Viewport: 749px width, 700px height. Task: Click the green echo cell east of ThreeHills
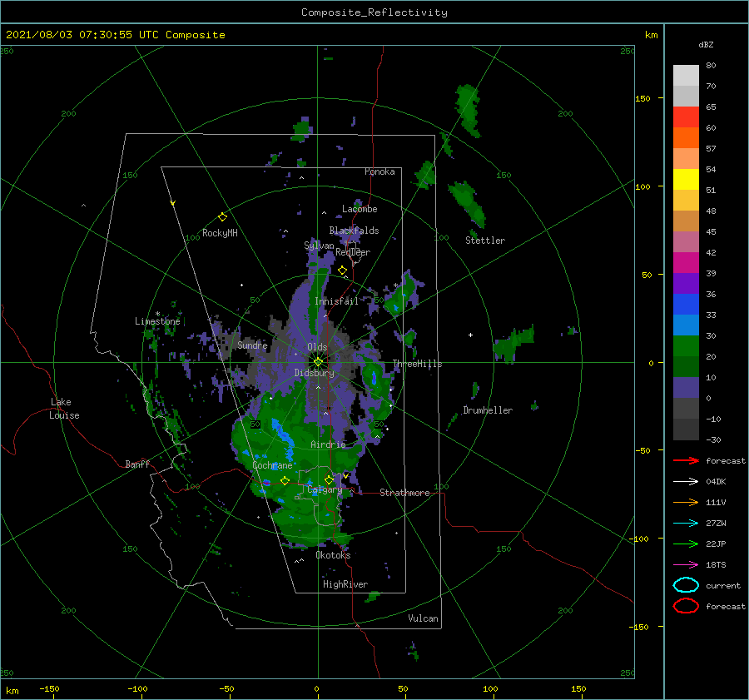[513, 343]
